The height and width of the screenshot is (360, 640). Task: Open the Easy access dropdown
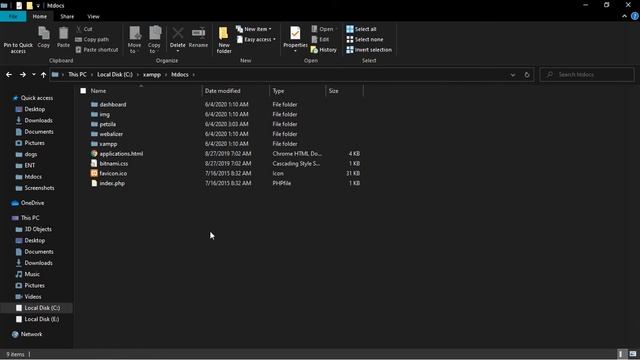pyautogui.click(x=256, y=40)
